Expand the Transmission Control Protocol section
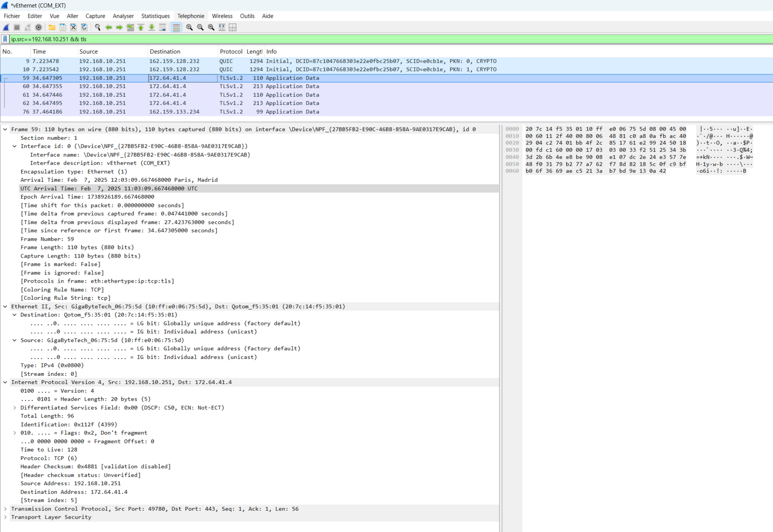 pos(5,509)
